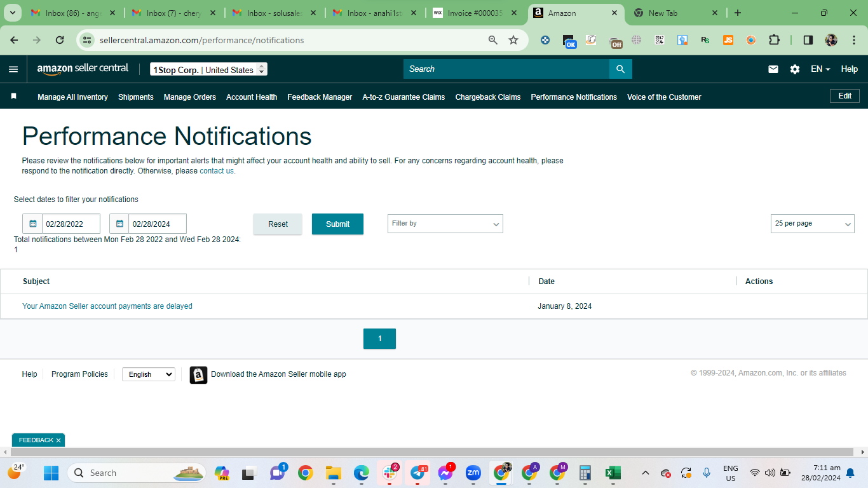Click the bookmark flag icon in the navigation bar
The width and height of the screenshot is (868, 488).
click(13, 97)
